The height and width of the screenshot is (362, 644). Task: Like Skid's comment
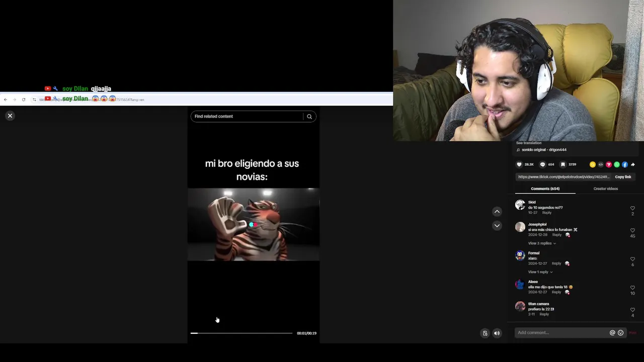tap(632, 208)
